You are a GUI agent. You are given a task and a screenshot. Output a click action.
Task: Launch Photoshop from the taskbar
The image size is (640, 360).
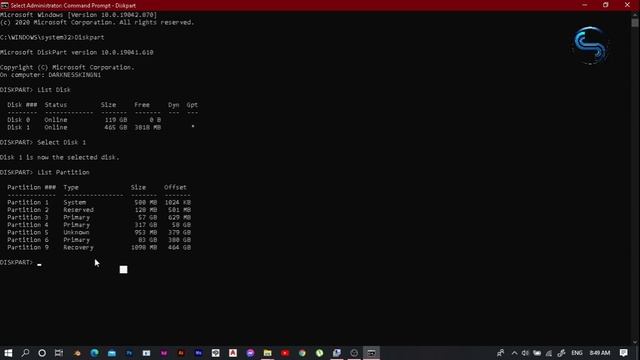(129, 353)
